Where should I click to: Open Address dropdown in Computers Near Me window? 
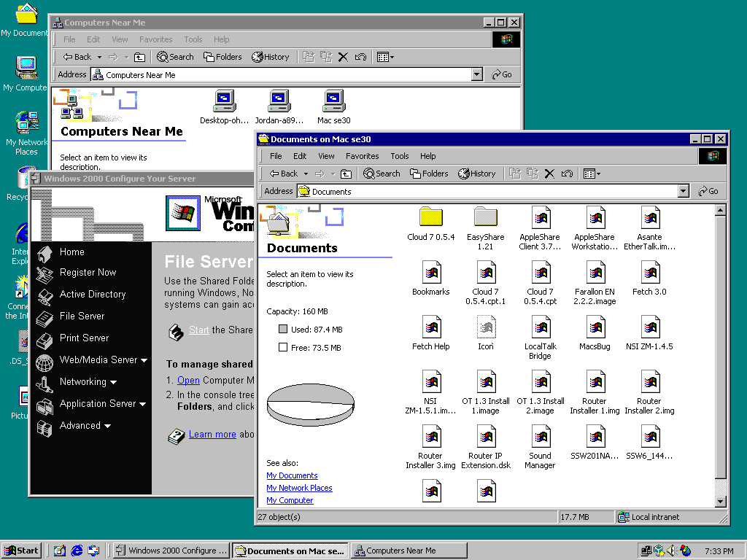tap(477, 75)
